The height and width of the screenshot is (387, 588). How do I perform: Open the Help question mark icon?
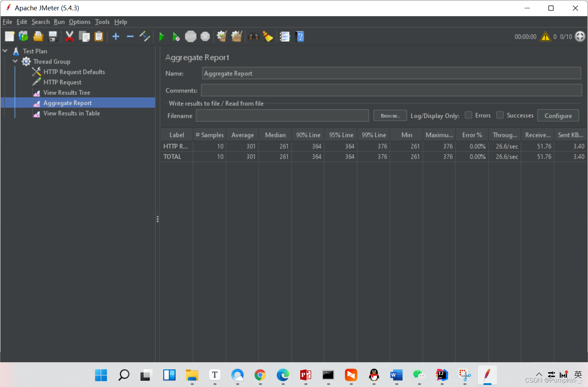pos(300,36)
